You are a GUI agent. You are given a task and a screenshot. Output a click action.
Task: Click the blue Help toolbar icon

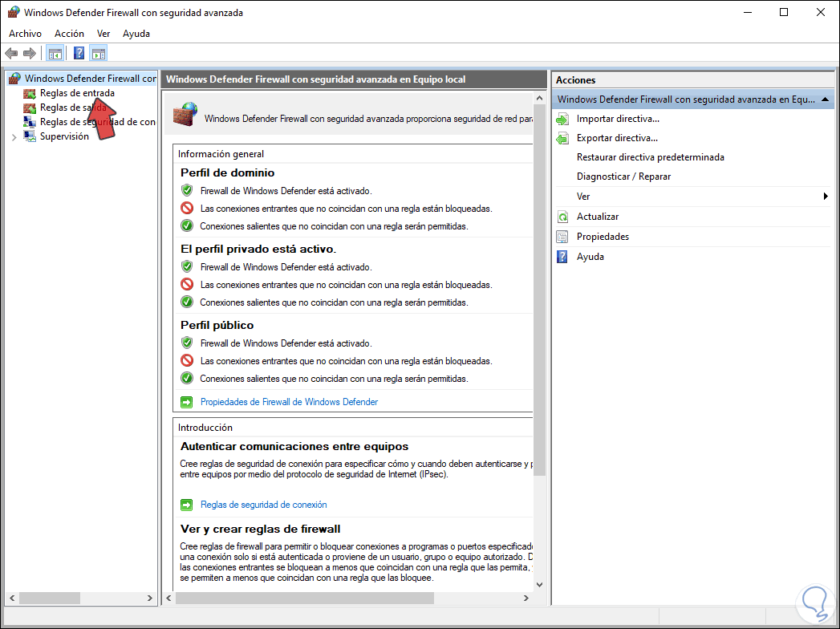pyautogui.click(x=79, y=53)
